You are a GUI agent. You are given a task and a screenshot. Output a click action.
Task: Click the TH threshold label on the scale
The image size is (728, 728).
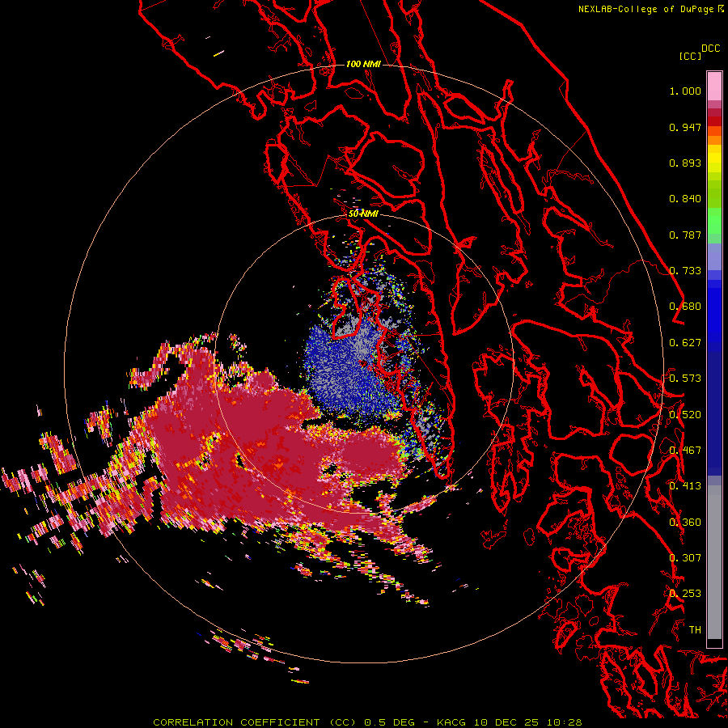(x=695, y=630)
